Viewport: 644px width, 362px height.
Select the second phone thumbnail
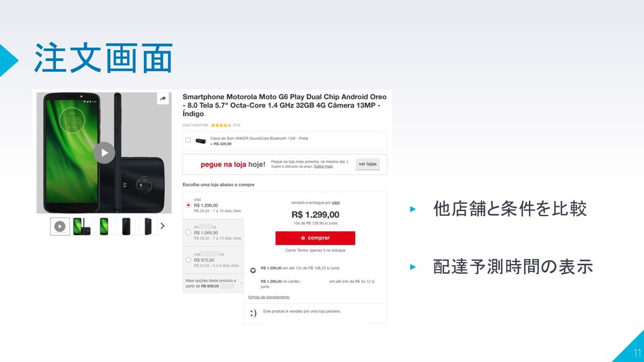coord(81,226)
